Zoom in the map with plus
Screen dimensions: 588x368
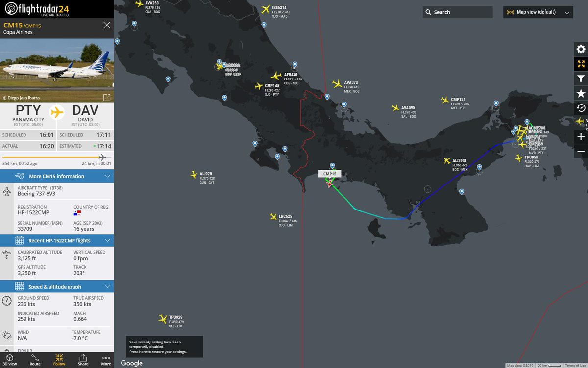click(581, 137)
